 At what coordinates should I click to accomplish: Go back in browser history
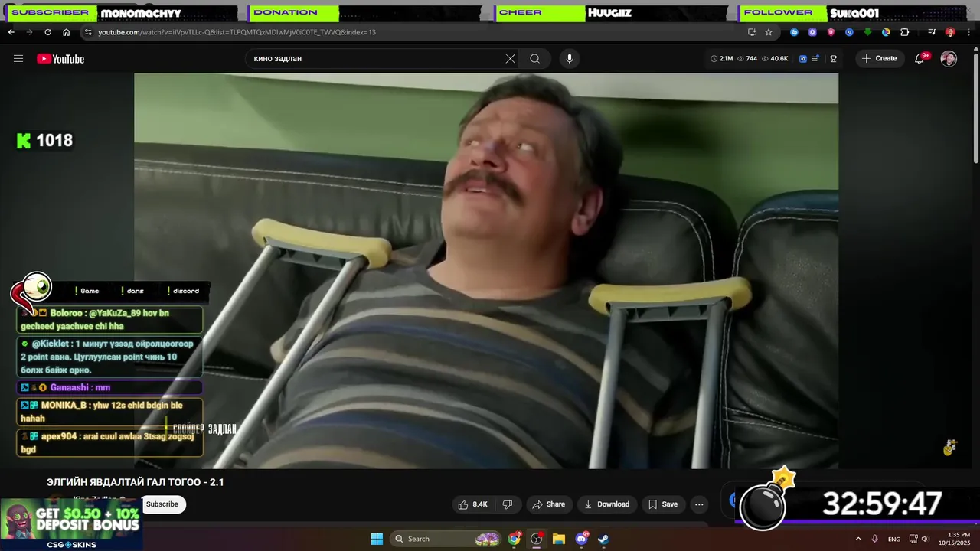point(11,32)
